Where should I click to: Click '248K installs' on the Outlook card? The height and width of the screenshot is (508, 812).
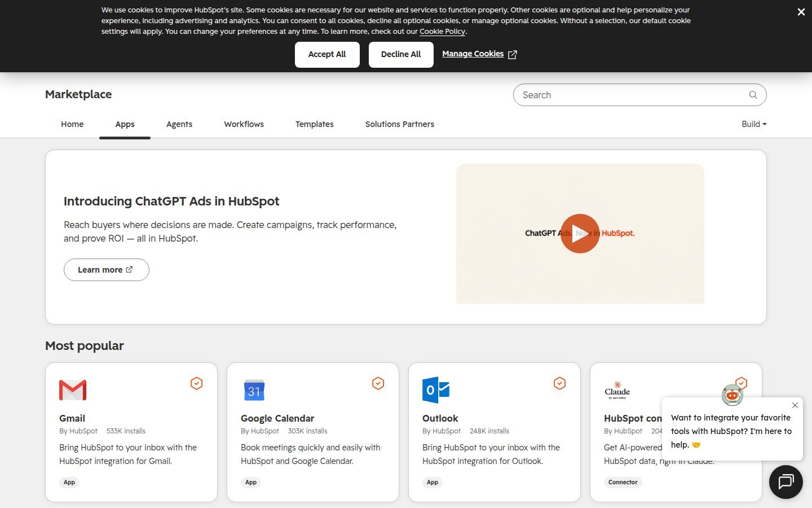[489, 431]
